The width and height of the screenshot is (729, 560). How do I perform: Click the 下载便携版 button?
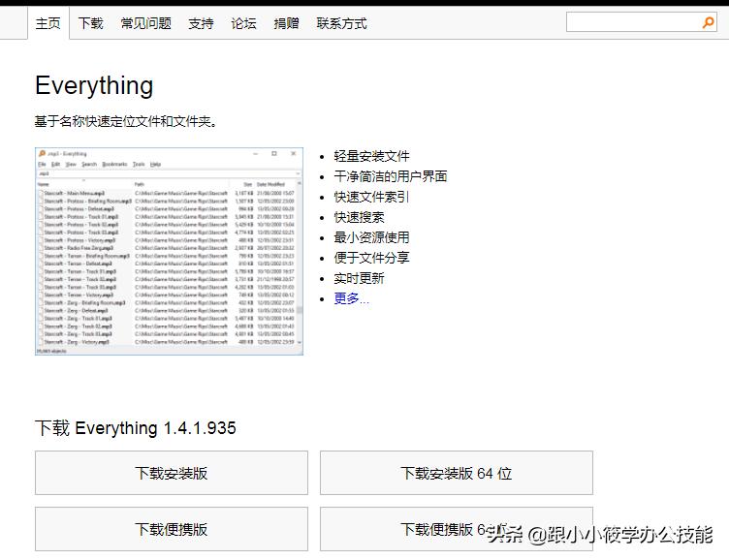tap(171, 529)
